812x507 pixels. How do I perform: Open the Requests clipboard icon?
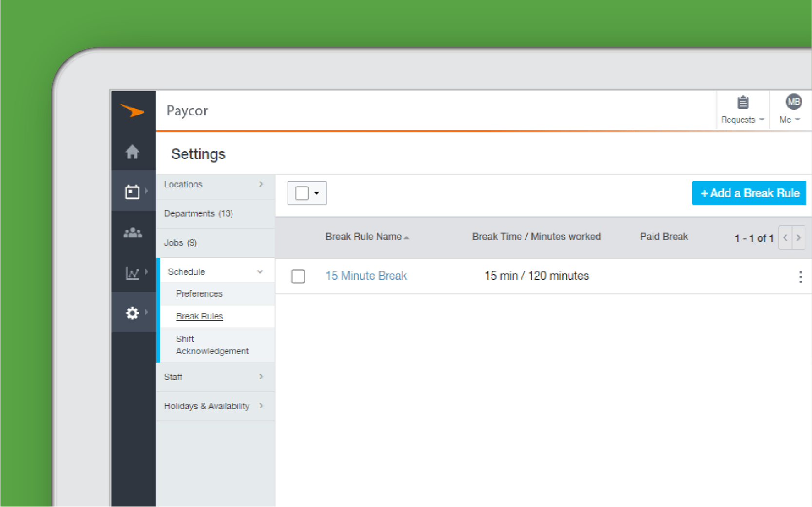point(743,103)
